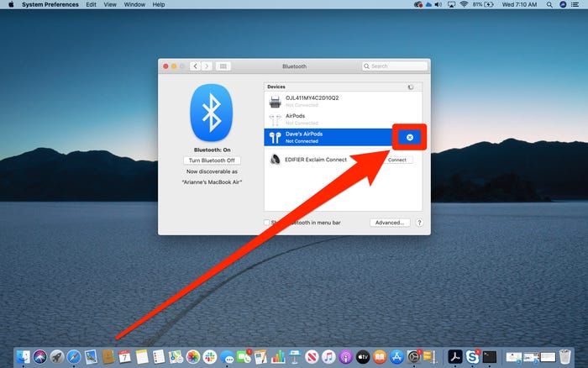Open Music from the Dock
This screenshot has height=368, width=588.
coord(328,357)
